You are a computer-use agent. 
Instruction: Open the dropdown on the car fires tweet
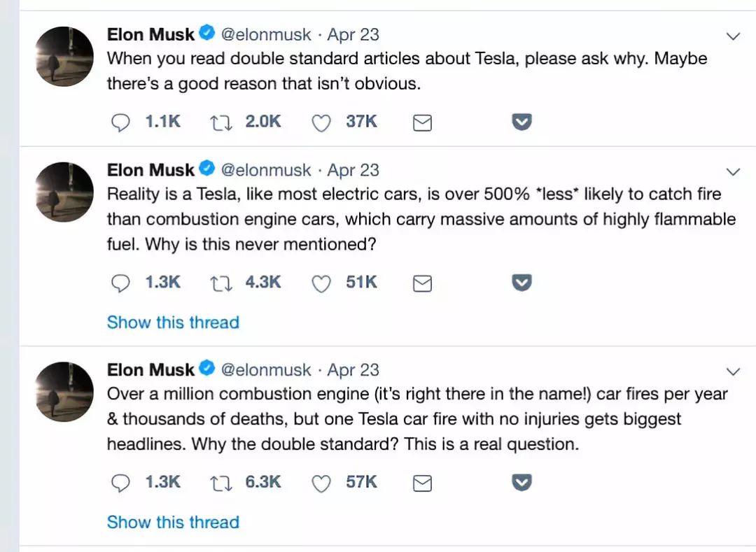tap(733, 371)
